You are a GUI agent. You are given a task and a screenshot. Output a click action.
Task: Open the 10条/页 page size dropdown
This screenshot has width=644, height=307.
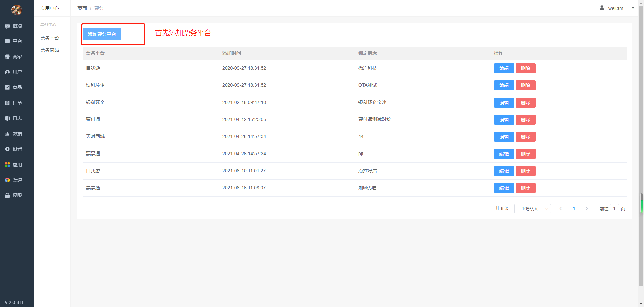tap(532, 209)
